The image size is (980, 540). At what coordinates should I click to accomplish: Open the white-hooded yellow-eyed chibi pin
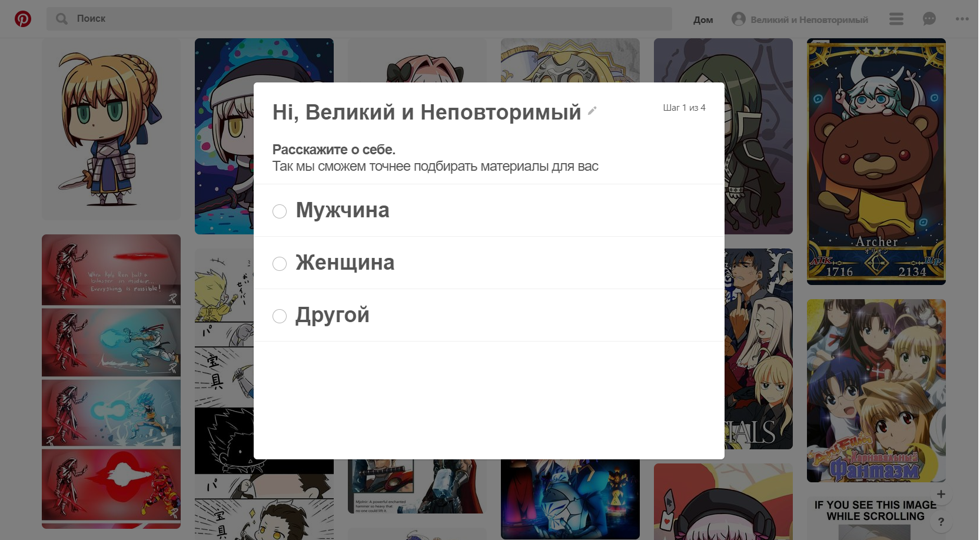coord(224,136)
